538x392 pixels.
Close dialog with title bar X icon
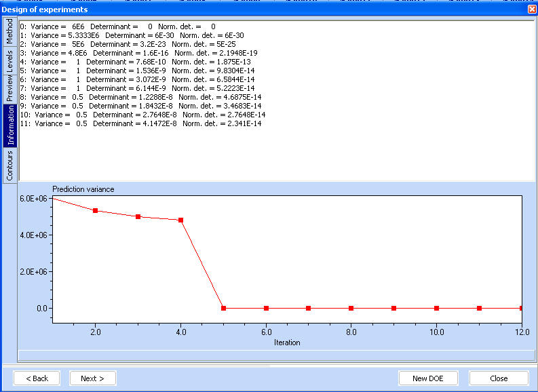coord(531,9)
